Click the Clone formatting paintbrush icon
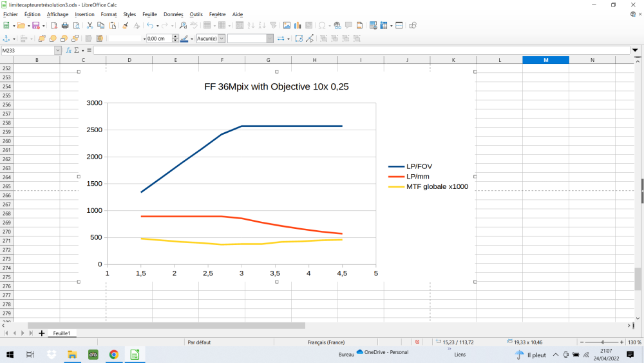 point(126,26)
